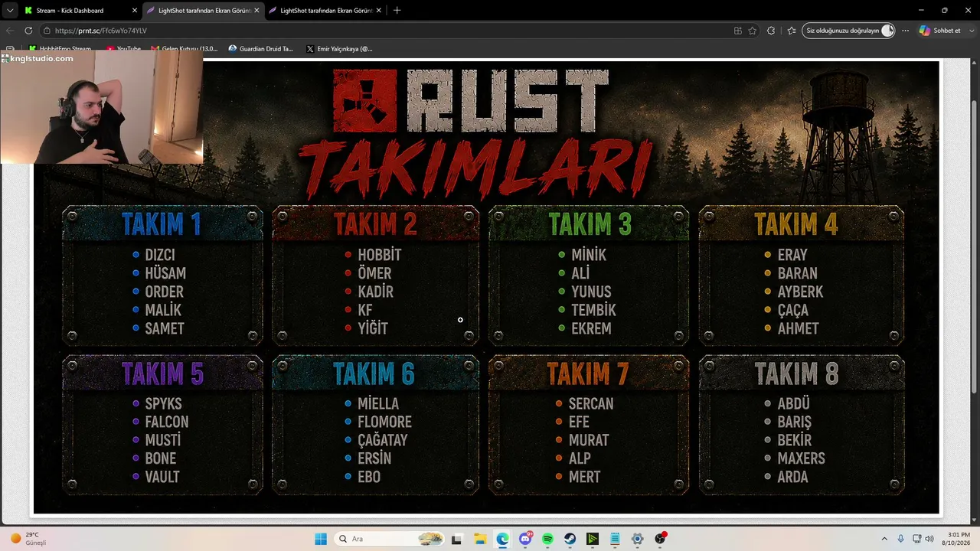Expand the system tray hidden icons chevron

(x=884, y=539)
